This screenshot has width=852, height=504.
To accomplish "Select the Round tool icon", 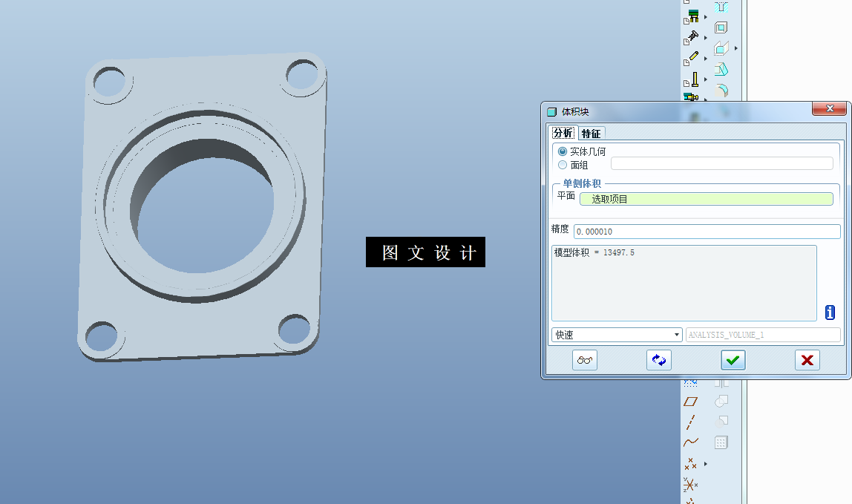I will (x=721, y=91).
